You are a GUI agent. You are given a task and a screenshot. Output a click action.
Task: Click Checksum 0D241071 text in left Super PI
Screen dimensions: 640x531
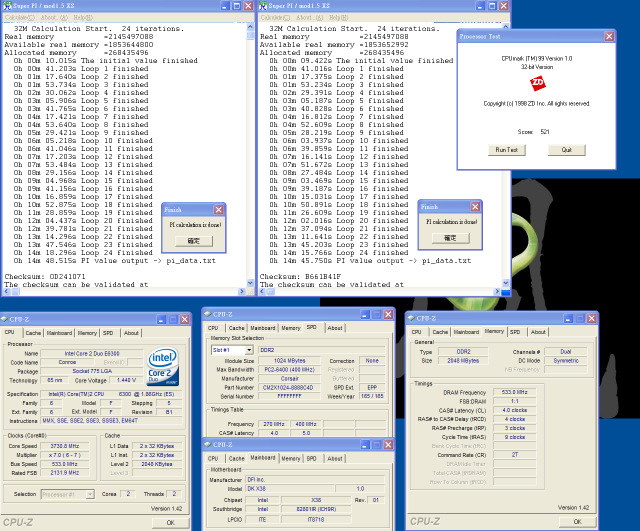[45, 277]
